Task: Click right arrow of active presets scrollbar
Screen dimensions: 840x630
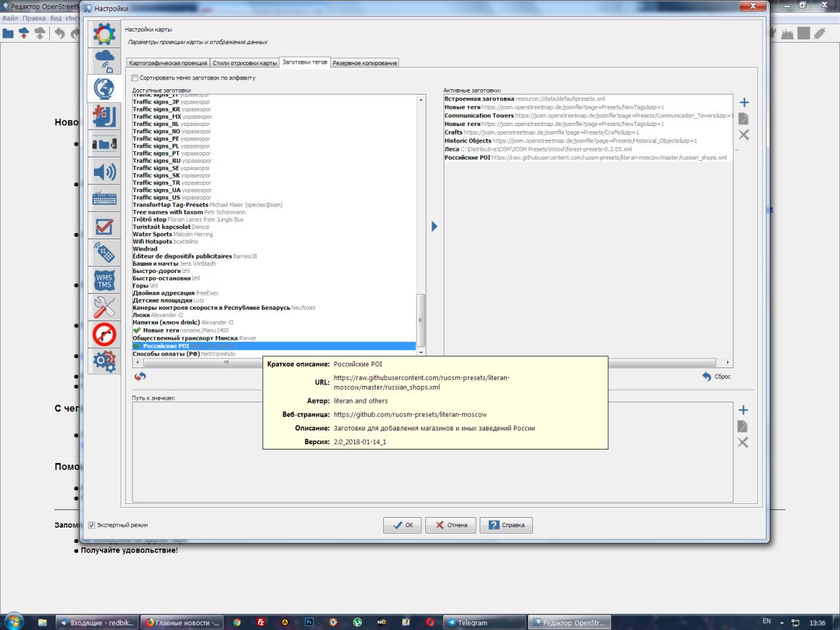Action: 728,362
